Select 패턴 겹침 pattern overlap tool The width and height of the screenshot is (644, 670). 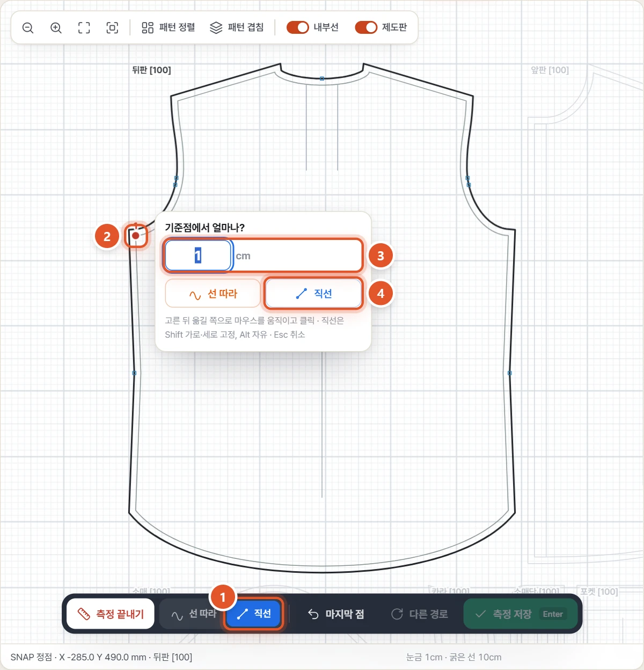[237, 27]
